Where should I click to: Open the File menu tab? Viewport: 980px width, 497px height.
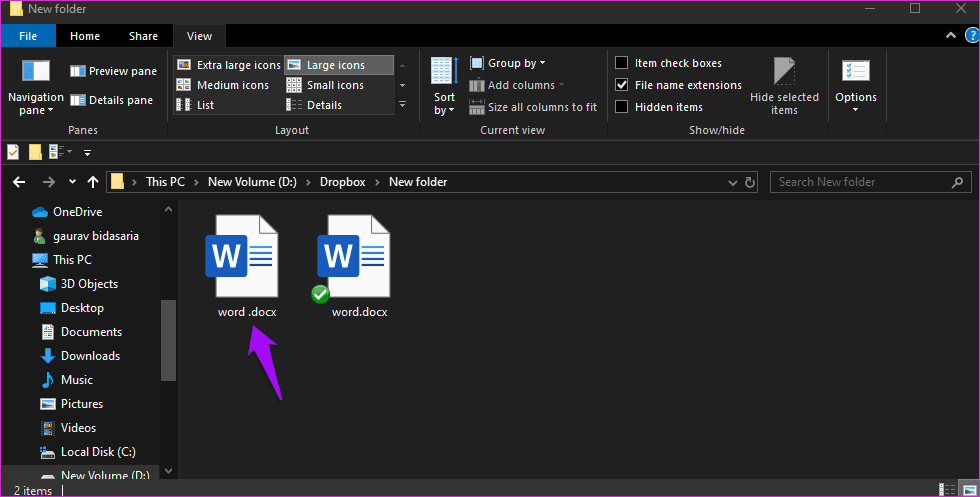click(x=28, y=36)
